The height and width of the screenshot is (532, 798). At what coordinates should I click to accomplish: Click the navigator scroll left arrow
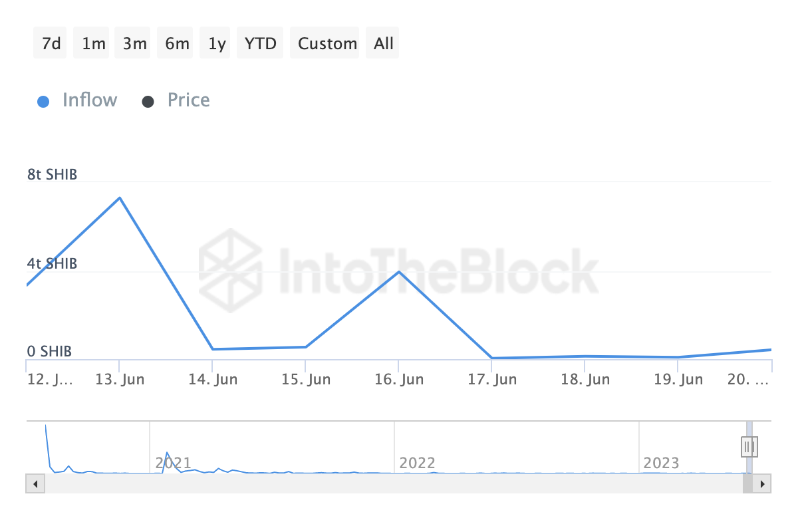[35, 483]
